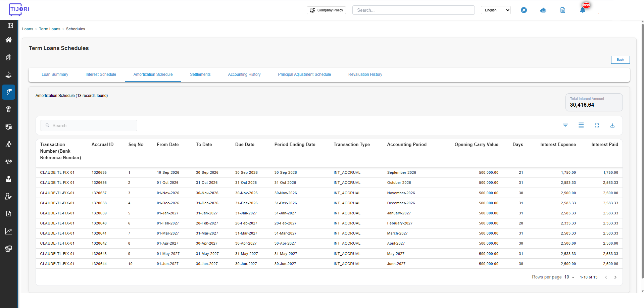
Task: Open the add-document sidebar icon
Action: click(x=9, y=214)
